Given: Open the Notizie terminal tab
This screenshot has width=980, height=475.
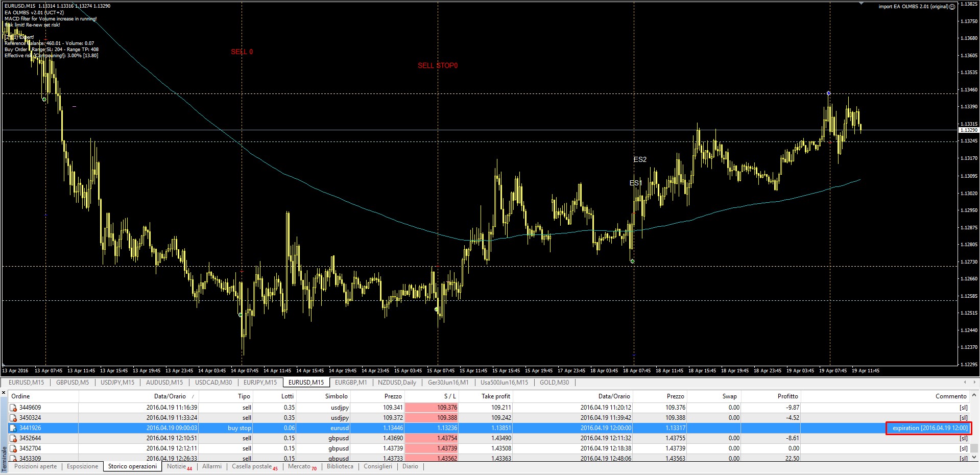Looking at the screenshot, I should (179, 467).
